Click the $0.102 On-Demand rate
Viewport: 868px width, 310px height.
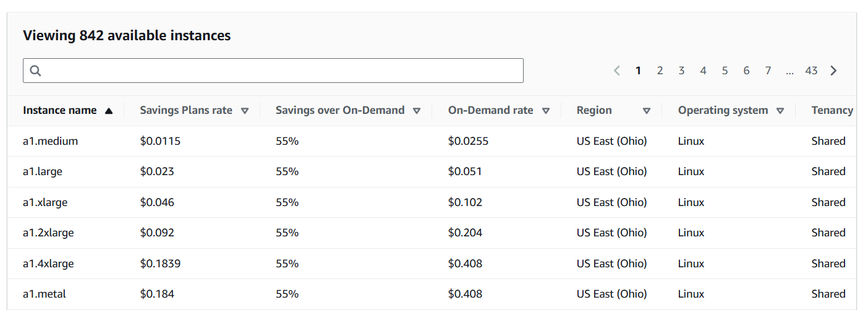(466, 202)
